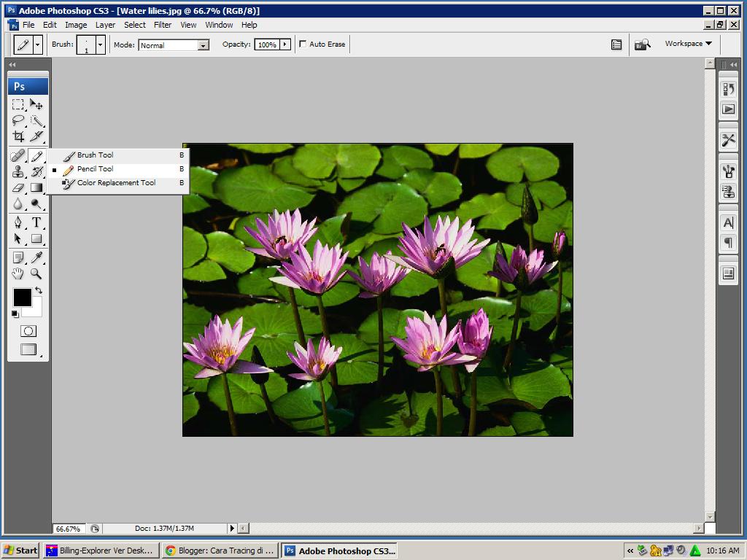The image size is (747, 560).
Task: Open the status bar info arrow
Action: point(232,528)
